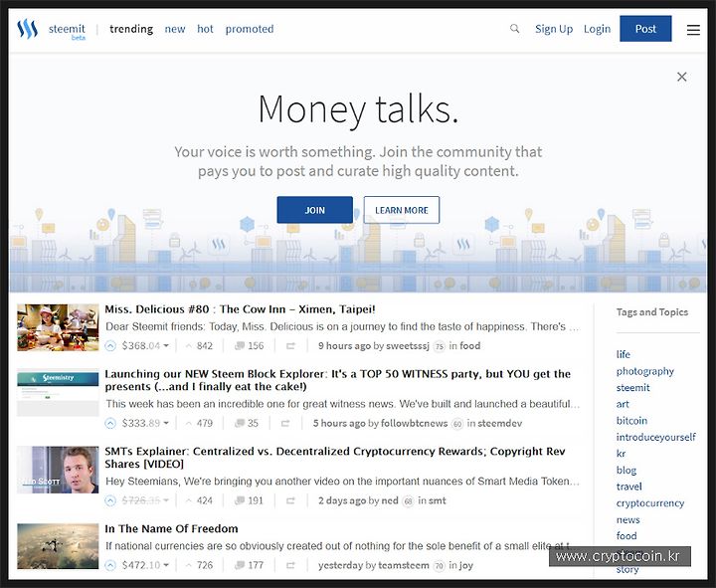Select the introduceyourself tag

coord(655,437)
